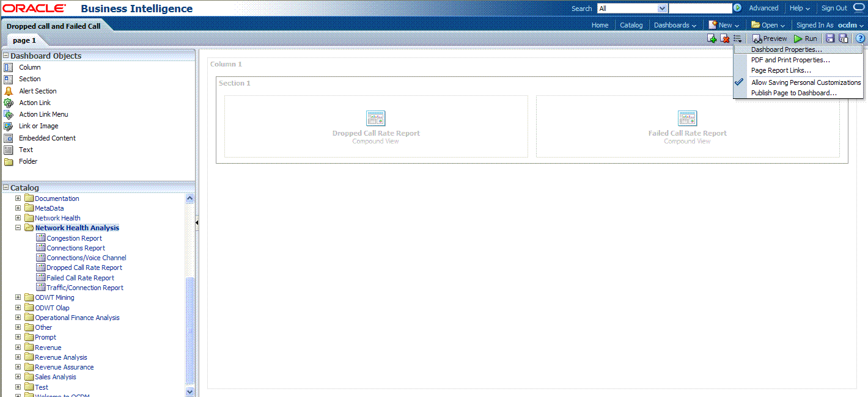The width and height of the screenshot is (868, 397).
Task: Select the Embedded Content object icon
Action: [x=9, y=138]
